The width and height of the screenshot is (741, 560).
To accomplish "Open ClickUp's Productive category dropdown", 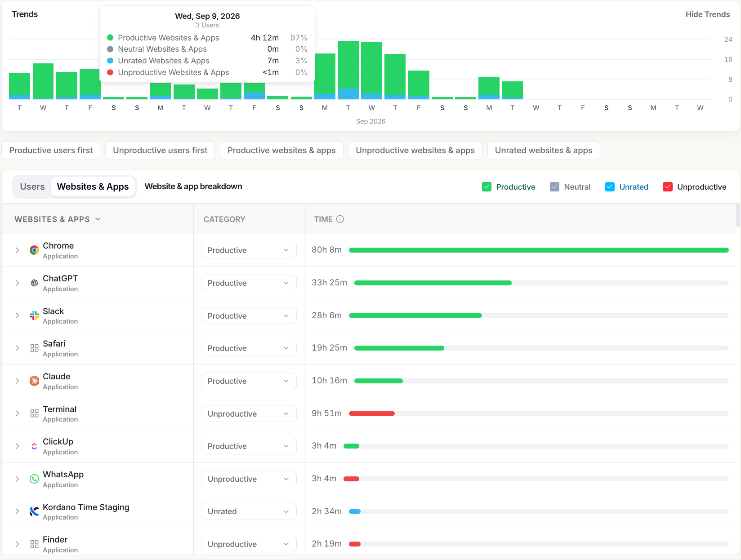I will tap(249, 446).
